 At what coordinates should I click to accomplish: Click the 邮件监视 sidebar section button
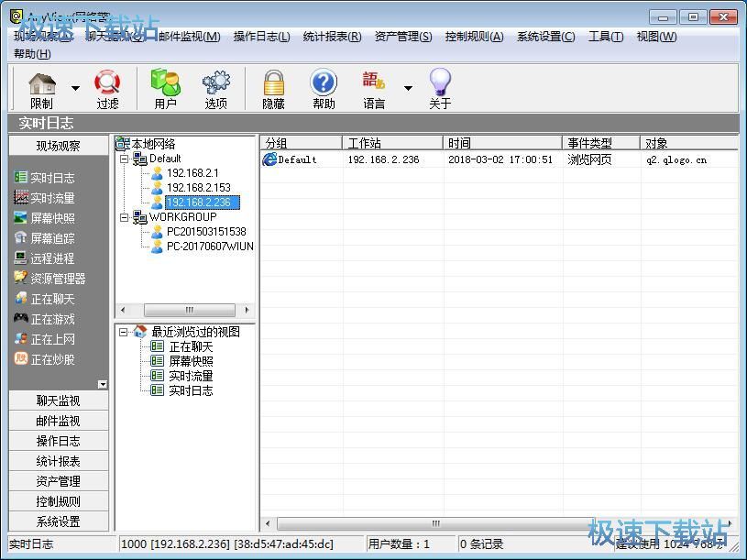tap(59, 421)
